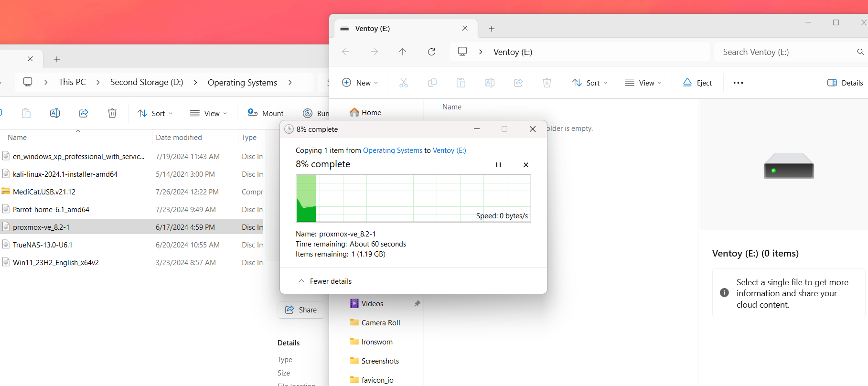868x386 pixels.
Task: Pause the file copy operation
Action: coord(498,165)
